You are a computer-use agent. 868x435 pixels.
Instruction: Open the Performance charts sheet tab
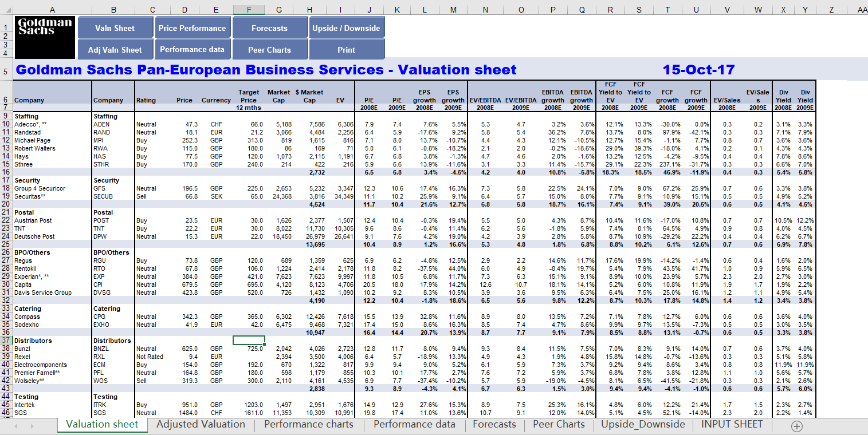[309, 425]
